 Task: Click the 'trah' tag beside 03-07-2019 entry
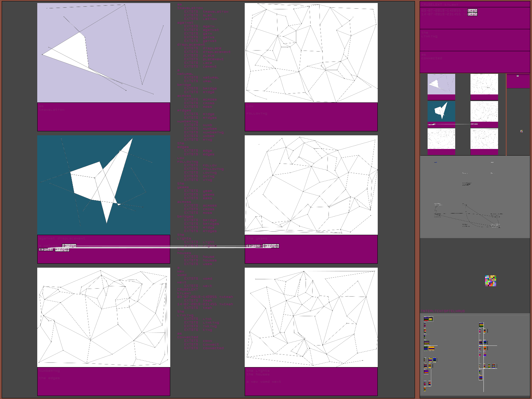pyautogui.click(x=472, y=11)
